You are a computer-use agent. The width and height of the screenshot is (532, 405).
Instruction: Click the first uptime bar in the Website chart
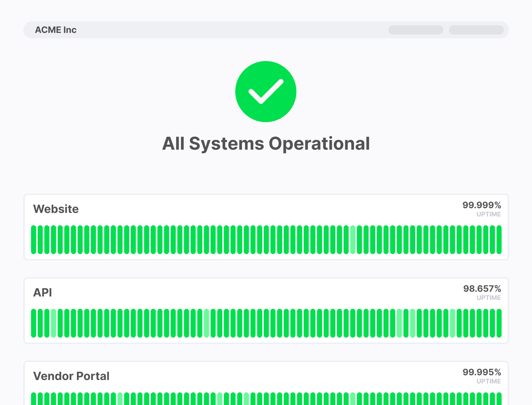tap(33, 239)
